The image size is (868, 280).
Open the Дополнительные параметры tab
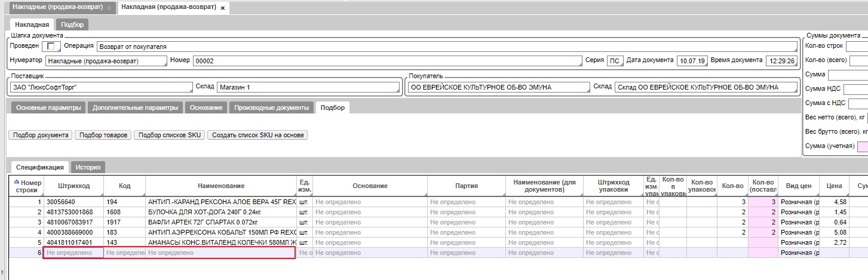[x=135, y=108]
